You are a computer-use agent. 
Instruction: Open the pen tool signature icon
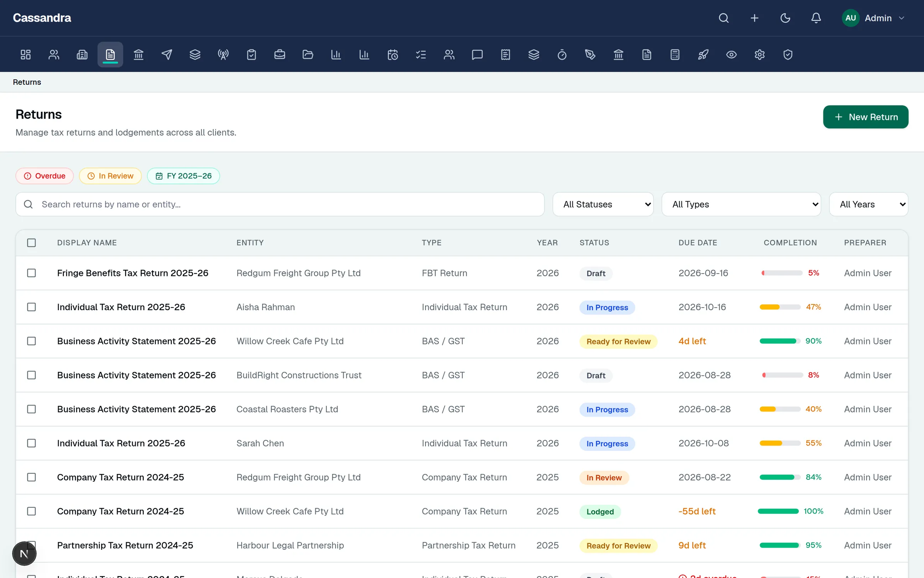click(590, 55)
